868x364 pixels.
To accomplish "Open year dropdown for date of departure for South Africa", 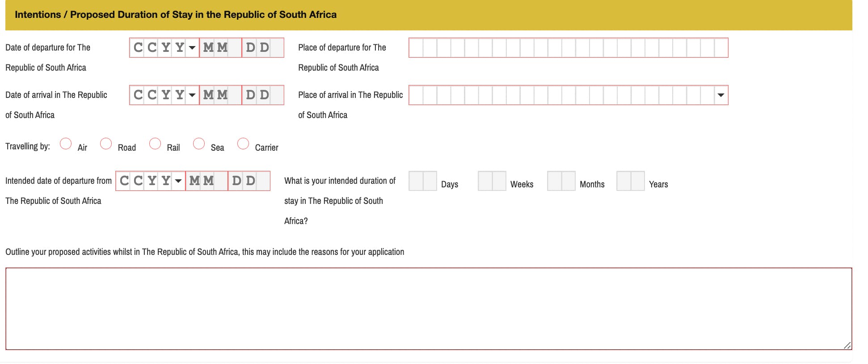I will [x=192, y=47].
